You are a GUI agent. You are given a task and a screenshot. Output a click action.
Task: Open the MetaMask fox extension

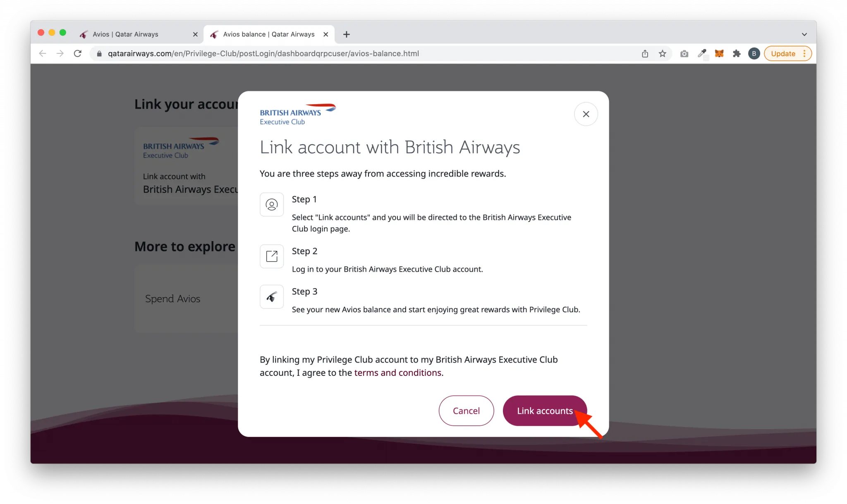point(719,53)
